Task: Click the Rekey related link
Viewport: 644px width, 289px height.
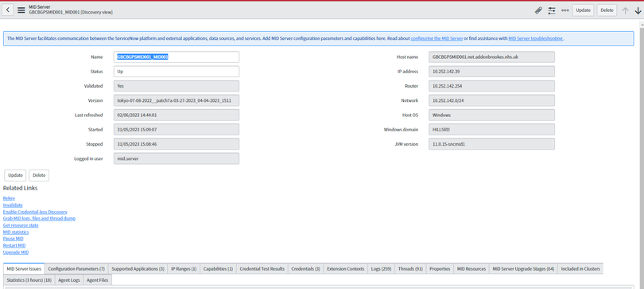Action: coord(9,198)
